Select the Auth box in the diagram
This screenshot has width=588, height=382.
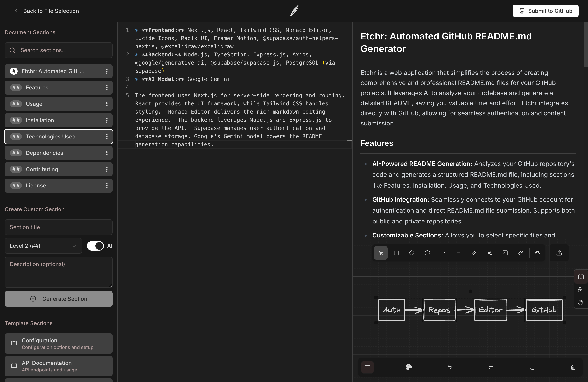392,310
